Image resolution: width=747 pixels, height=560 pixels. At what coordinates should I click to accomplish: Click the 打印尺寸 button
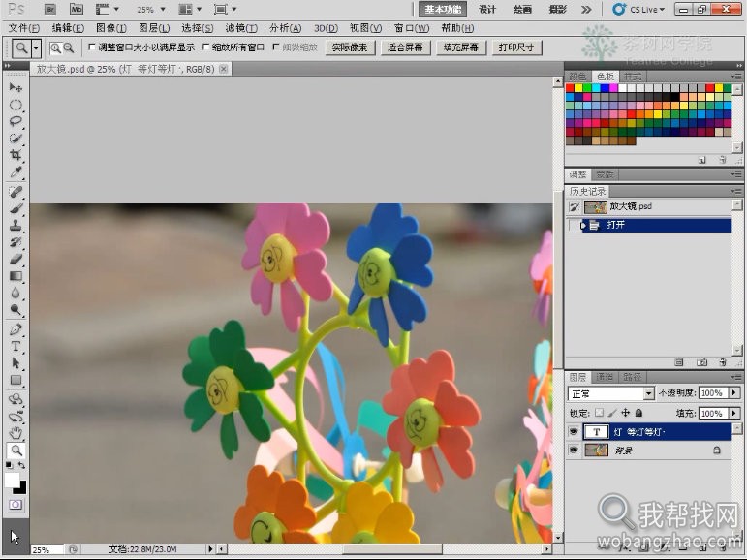click(x=516, y=47)
